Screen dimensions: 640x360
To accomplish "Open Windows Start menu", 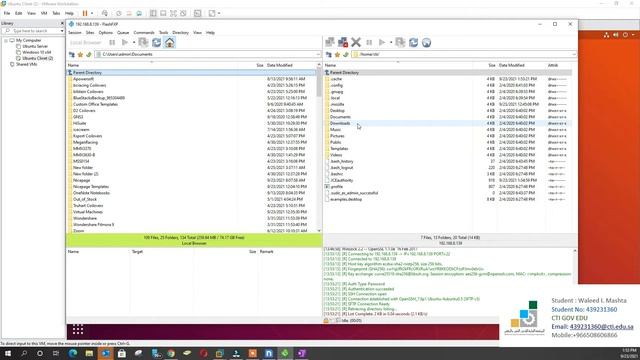I will pyautogui.click(x=7, y=353).
